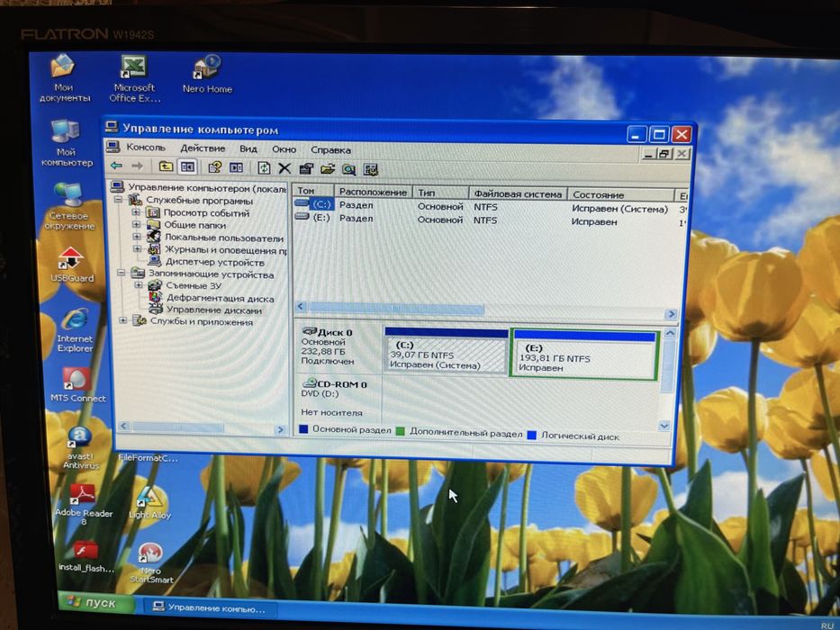Sort by the Расположение column header
Image resolution: width=840 pixels, height=630 pixels.
374,192
